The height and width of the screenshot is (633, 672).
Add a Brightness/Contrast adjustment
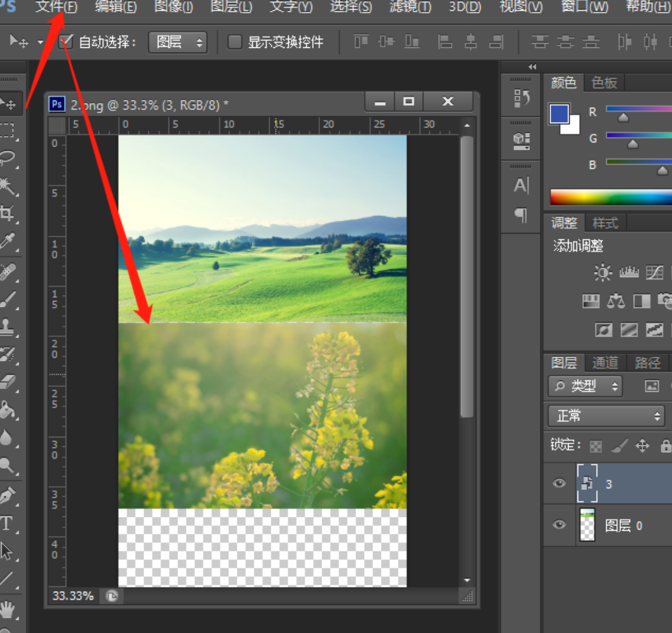[602, 273]
